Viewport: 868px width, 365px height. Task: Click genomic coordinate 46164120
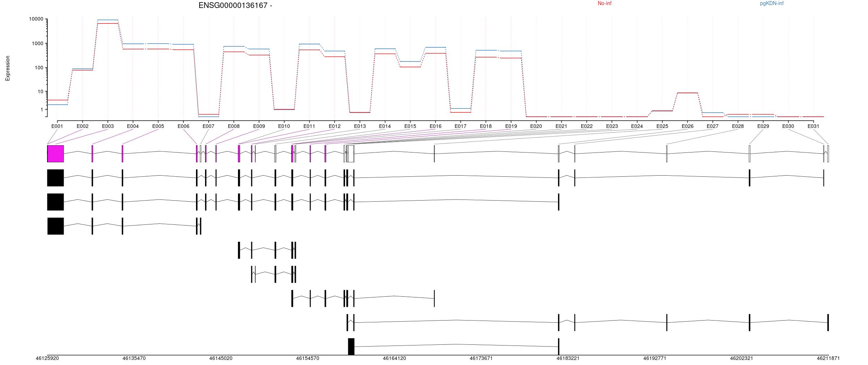click(395, 358)
